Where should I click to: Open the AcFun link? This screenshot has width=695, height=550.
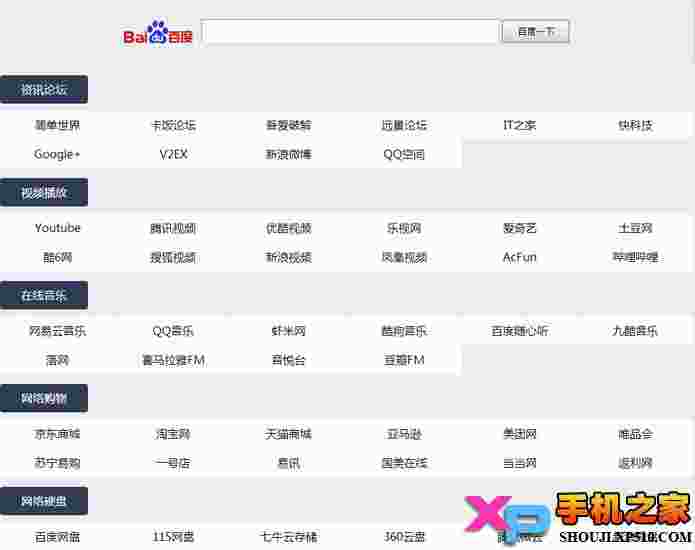point(519,257)
